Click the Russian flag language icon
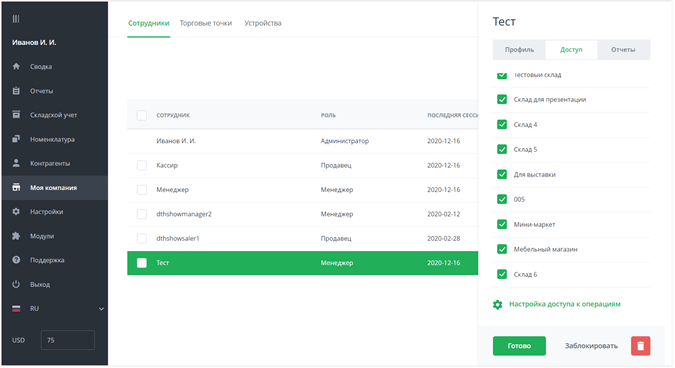This screenshot has height=368, width=675. [16, 309]
